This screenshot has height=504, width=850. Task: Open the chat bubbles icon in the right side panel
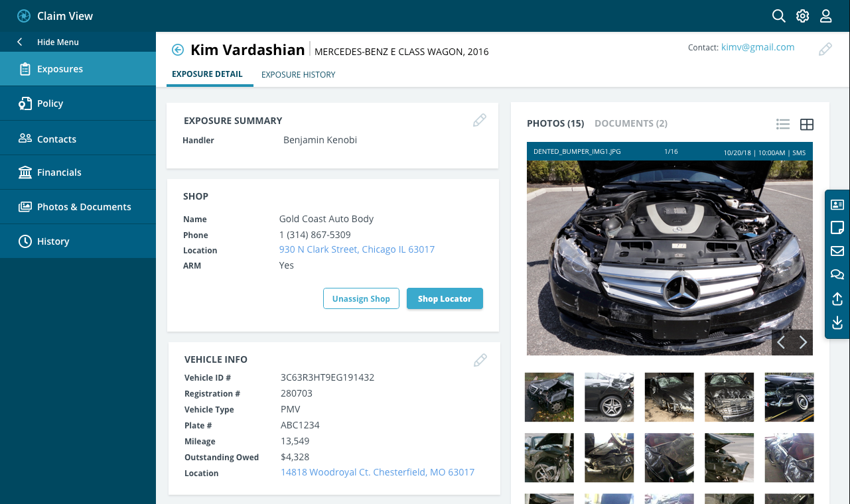837,275
